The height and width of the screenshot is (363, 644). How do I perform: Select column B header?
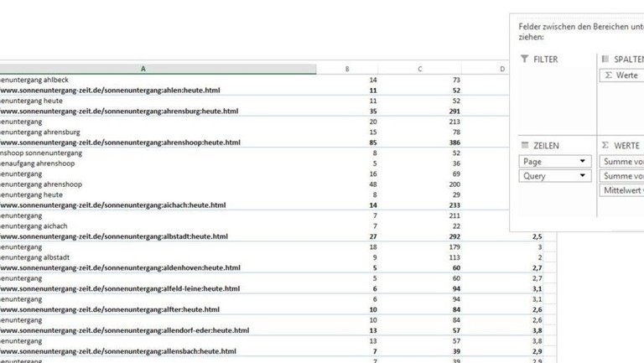click(x=347, y=69)
